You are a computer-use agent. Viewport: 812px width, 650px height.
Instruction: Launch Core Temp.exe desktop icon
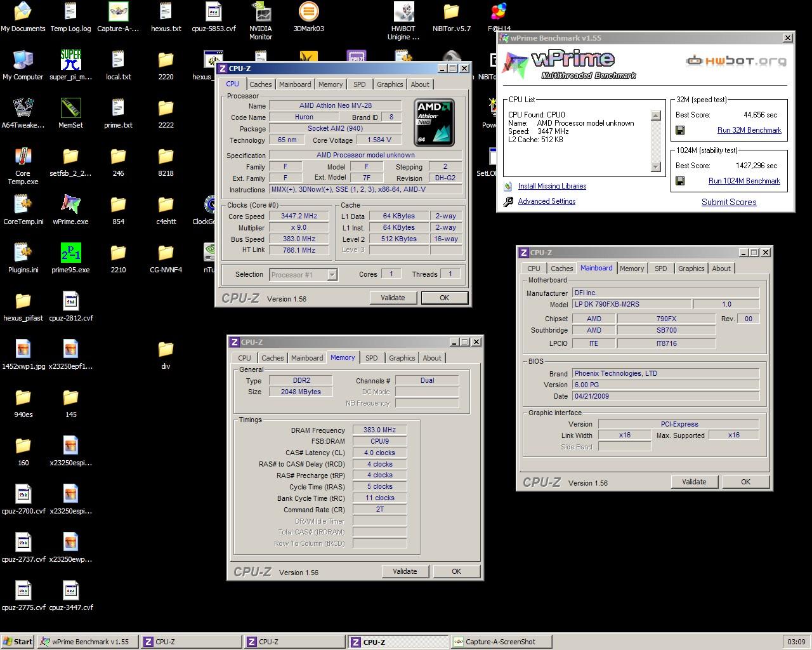click(23, 166)
